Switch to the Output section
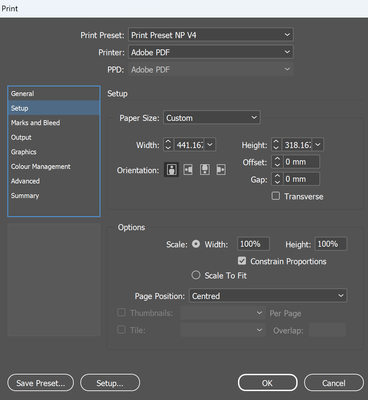Image resolution: width=368 pixels, height=400 pixels. tap(54, 137)
